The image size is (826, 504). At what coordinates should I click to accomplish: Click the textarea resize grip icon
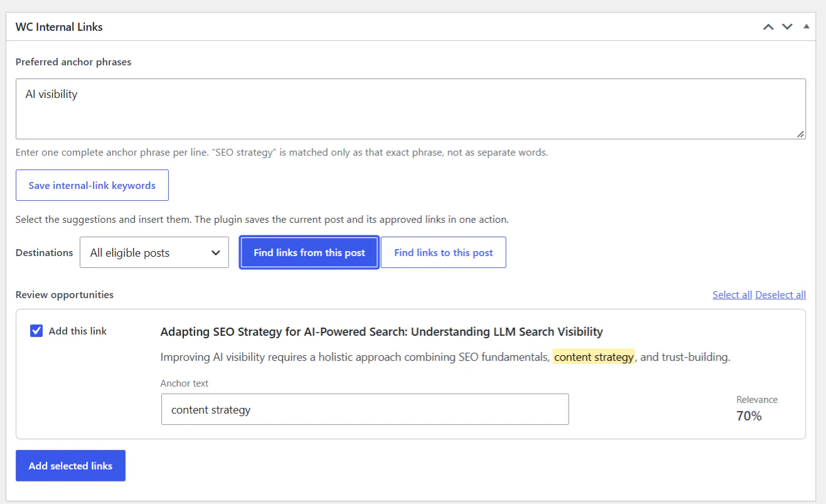[x=801, y=134]
